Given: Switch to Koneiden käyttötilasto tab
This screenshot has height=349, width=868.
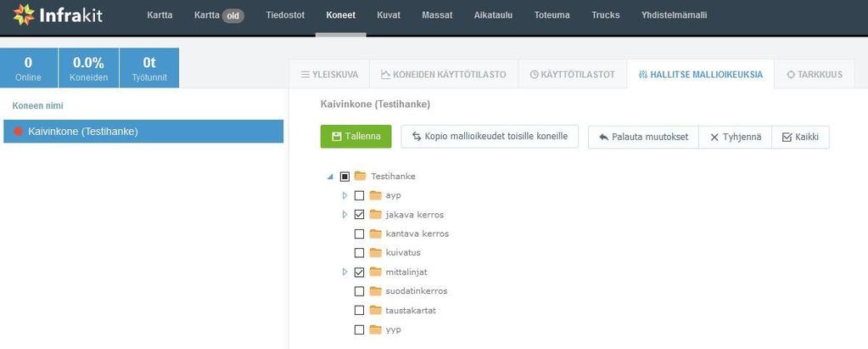Looking at the screenshot, I should click(444, 74).
